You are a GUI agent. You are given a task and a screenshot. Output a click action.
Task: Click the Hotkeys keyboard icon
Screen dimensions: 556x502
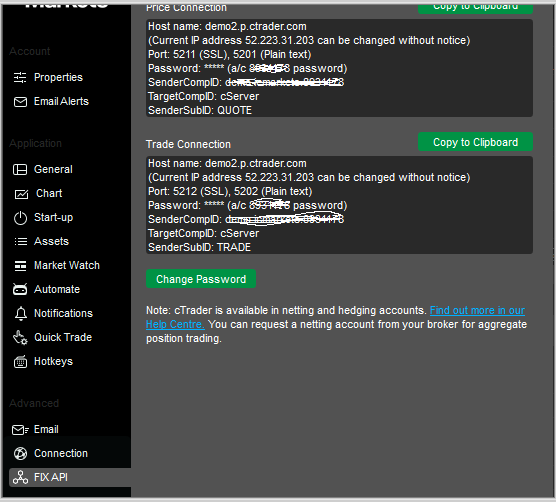[x=20, y=362]
